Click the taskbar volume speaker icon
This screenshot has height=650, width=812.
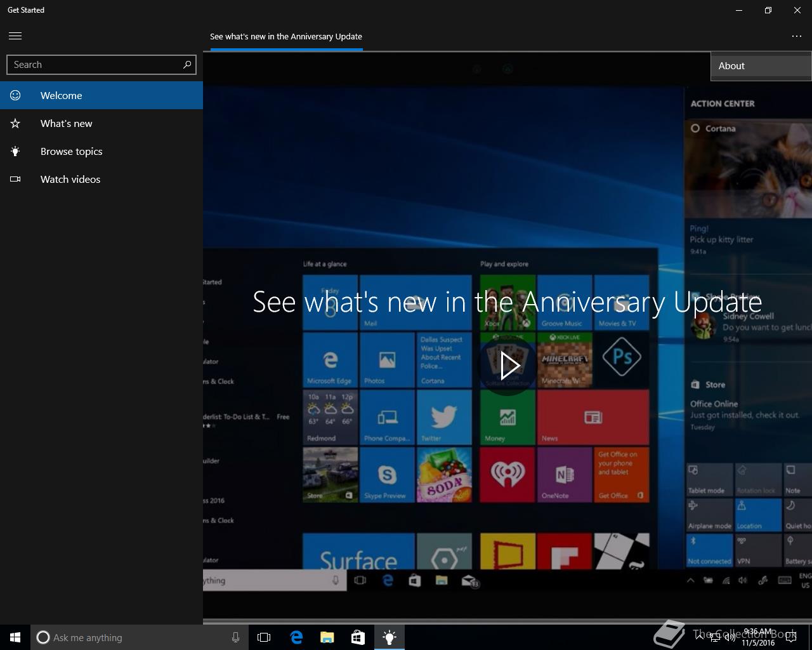tap(730, 638)
